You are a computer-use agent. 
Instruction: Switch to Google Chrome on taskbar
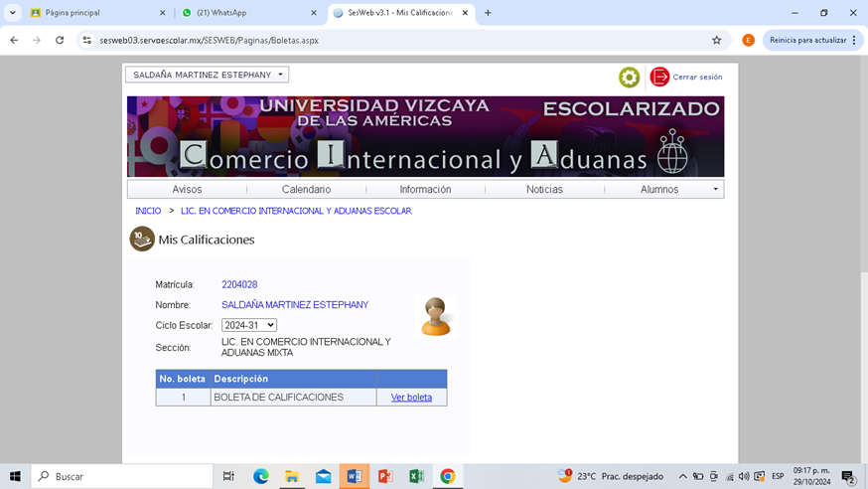coord(448,476)
